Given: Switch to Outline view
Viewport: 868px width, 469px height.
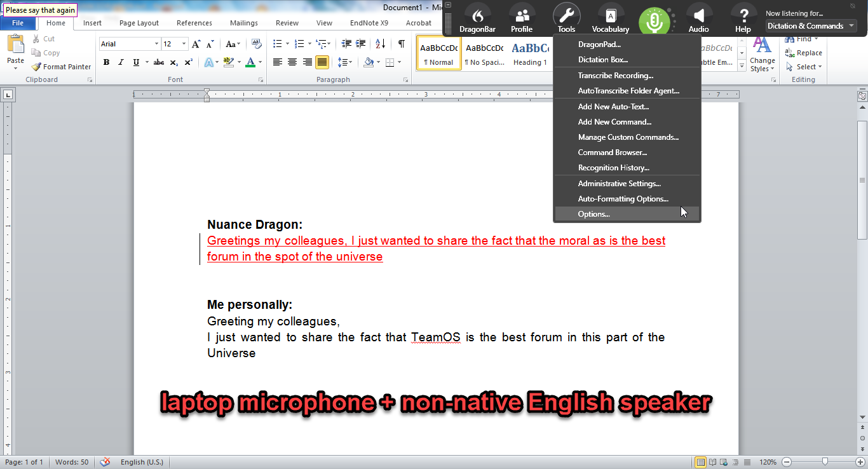Looking at the screenshot, I should pos(736,462).
